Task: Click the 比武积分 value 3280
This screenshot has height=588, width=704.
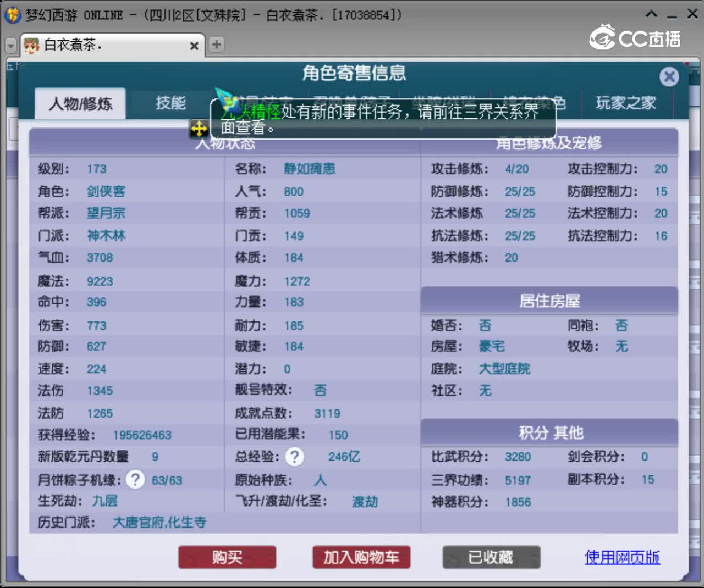Action: pos(518,457)
